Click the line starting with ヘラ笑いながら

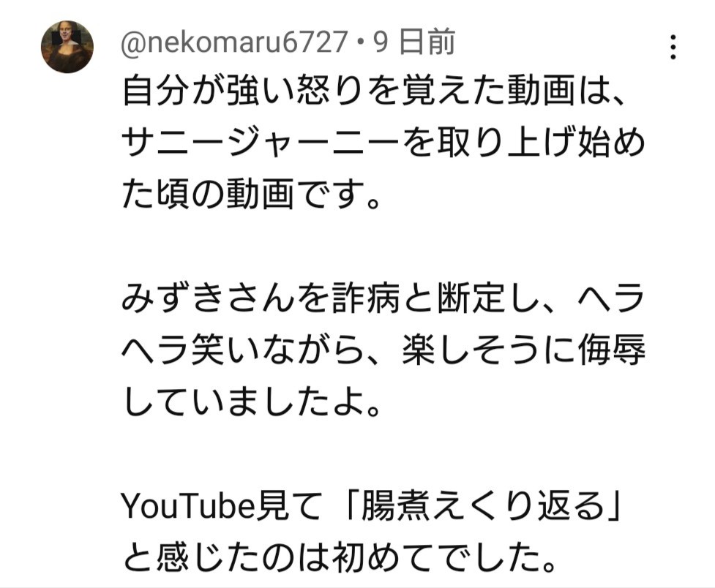tap(383, 350)
